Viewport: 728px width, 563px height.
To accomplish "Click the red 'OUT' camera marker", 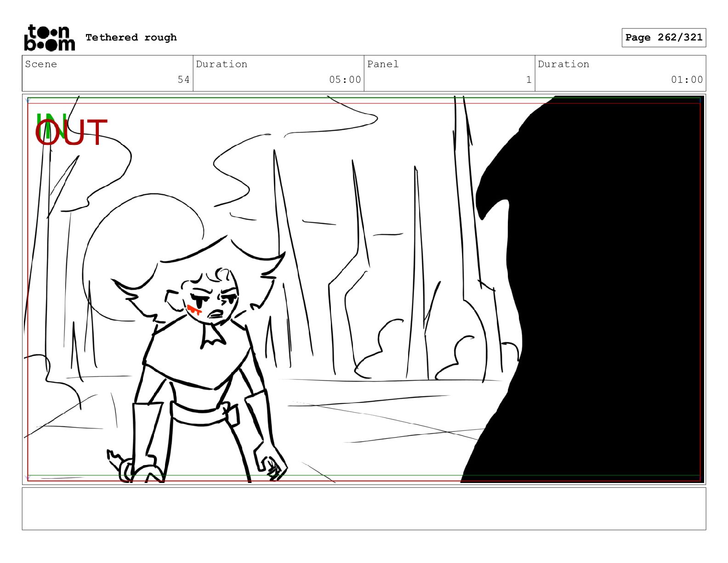I will [x=71, y=133].
